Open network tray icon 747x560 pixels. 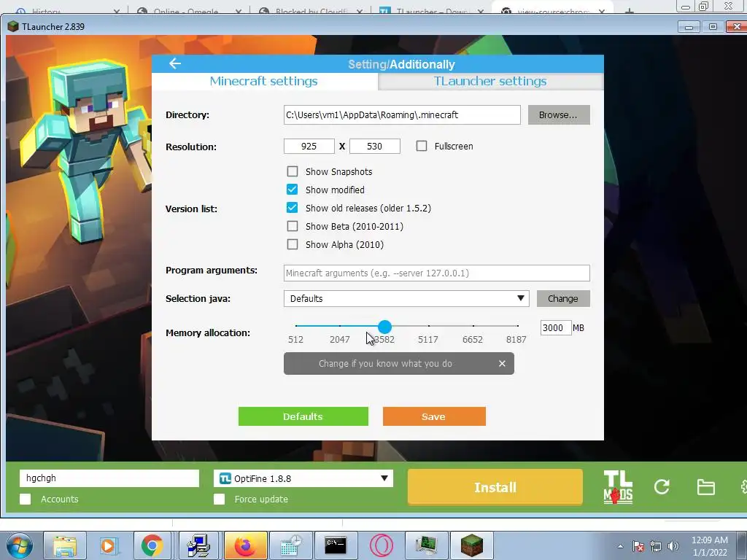656,546
